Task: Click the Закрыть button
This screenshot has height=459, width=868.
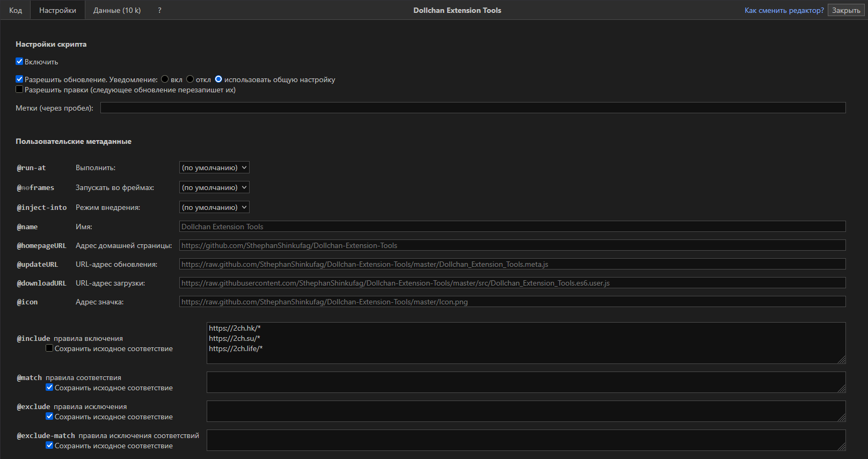Action: coord(846,10)
